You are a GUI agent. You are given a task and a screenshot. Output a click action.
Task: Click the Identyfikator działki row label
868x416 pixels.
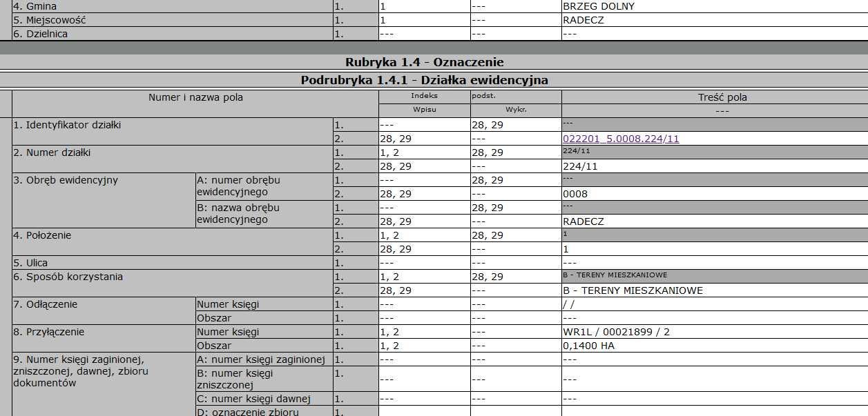pyautogui.click(x=69, y=125)
